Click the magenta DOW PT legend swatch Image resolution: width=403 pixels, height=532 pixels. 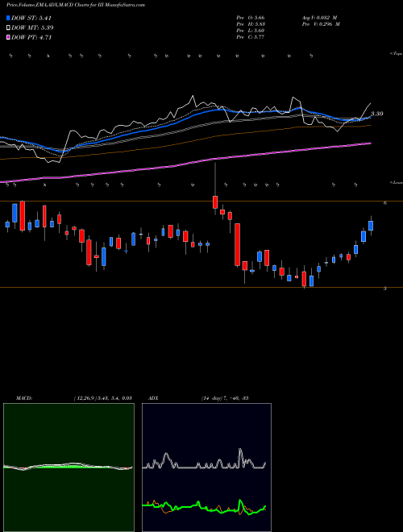8,37
